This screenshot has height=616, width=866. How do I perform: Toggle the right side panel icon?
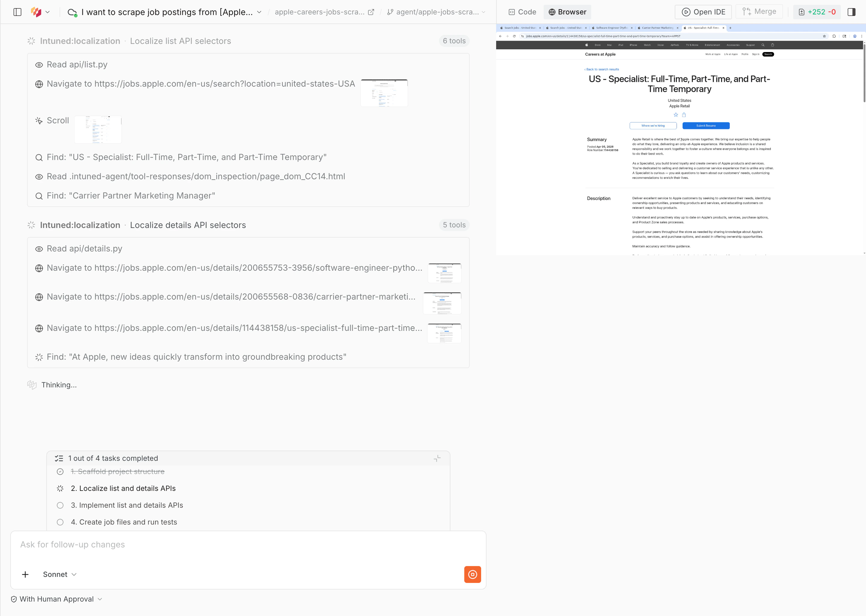pos(852,12)
